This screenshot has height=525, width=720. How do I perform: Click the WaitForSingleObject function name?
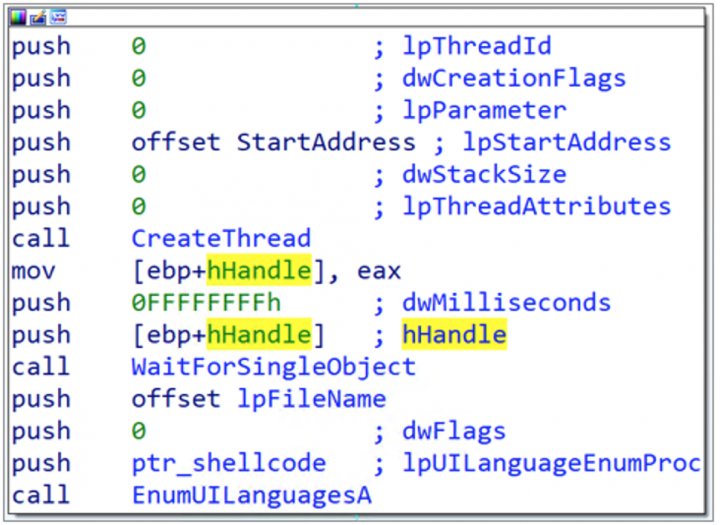coord(274,368)
